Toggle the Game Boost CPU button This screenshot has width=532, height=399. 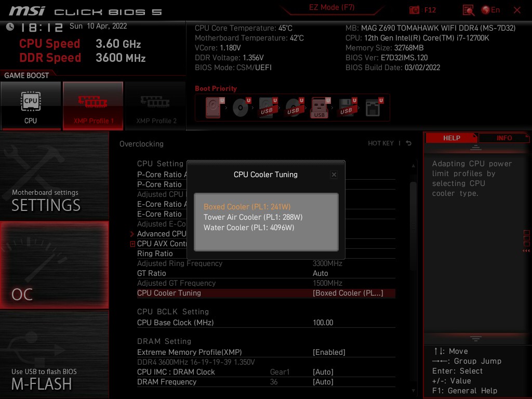click(31, 105)
